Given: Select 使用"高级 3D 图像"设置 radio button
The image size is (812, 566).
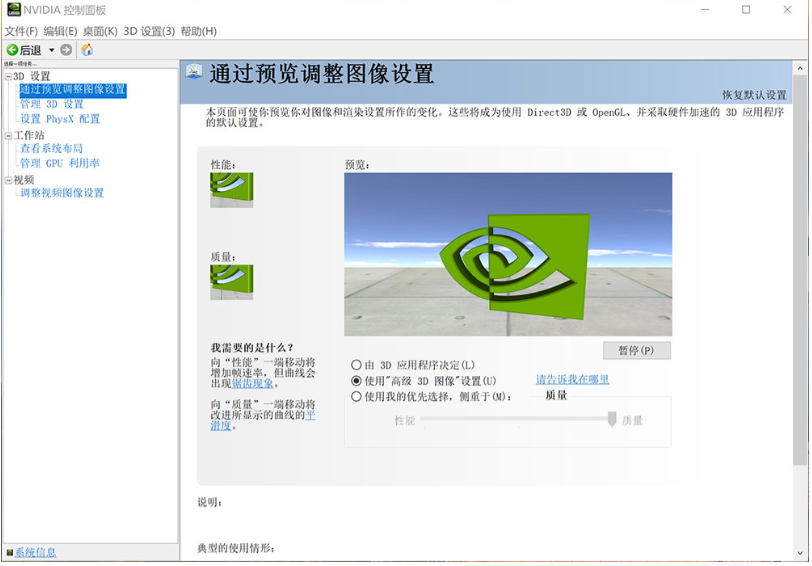Looking at the screenshot, I should tap(356, 381).
